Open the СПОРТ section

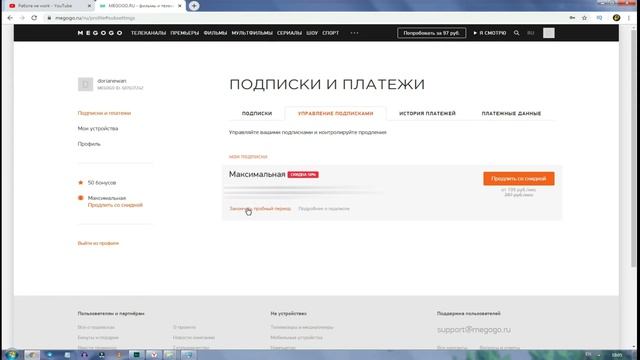331,33
